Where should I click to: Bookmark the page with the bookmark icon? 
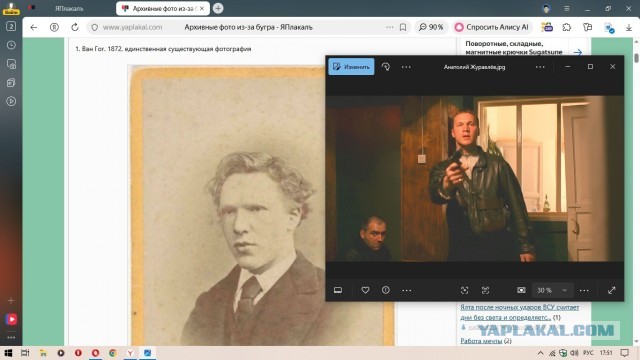(403, 27)
